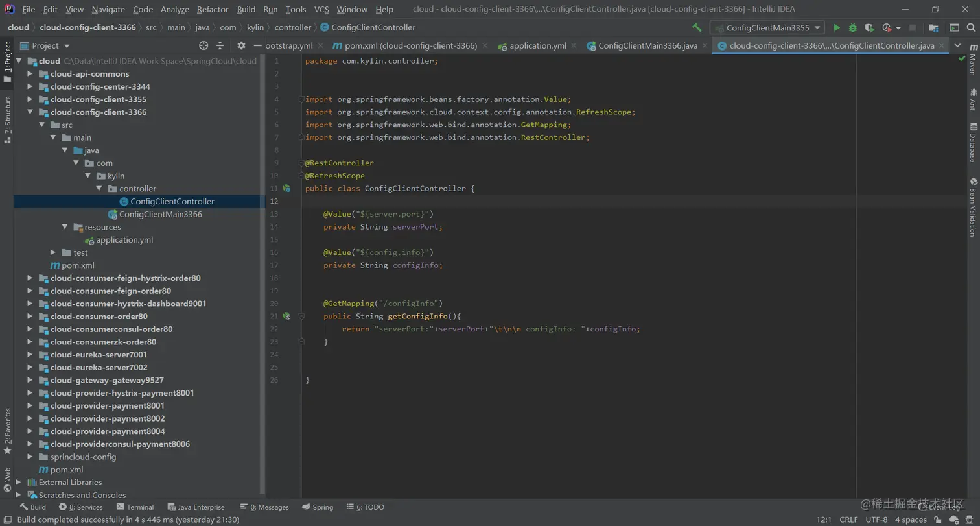Open the profiler dropdown arrow next to Stop
This screenshot has height=526, width=980.
[899, 28]
